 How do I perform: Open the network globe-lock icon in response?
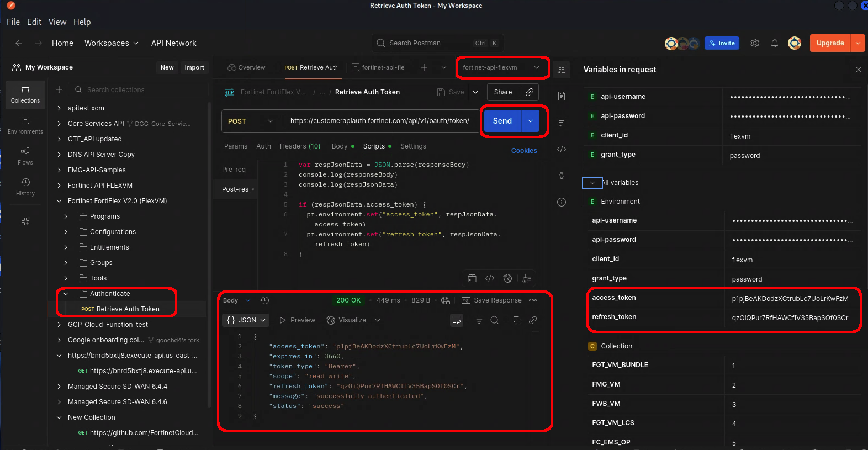pyautogui.click(x=446, y=300)
